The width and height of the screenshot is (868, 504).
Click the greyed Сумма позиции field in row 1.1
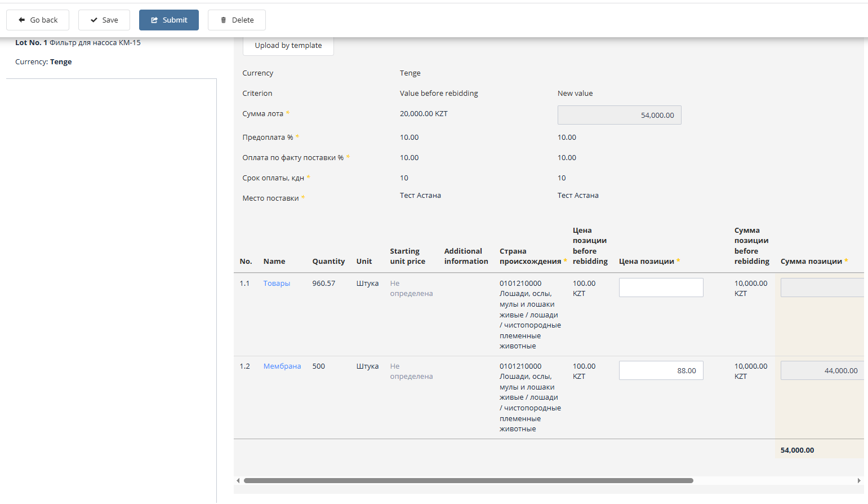pos(822,288)
